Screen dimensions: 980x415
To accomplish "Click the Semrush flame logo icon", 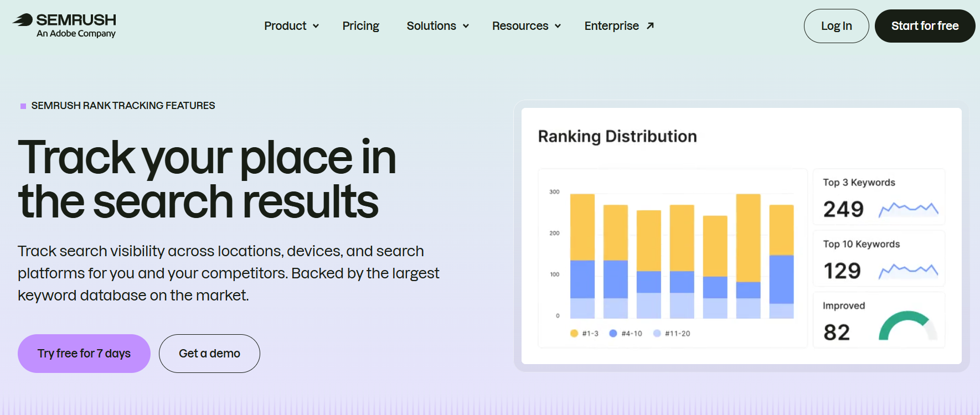I will click(23, 20).
